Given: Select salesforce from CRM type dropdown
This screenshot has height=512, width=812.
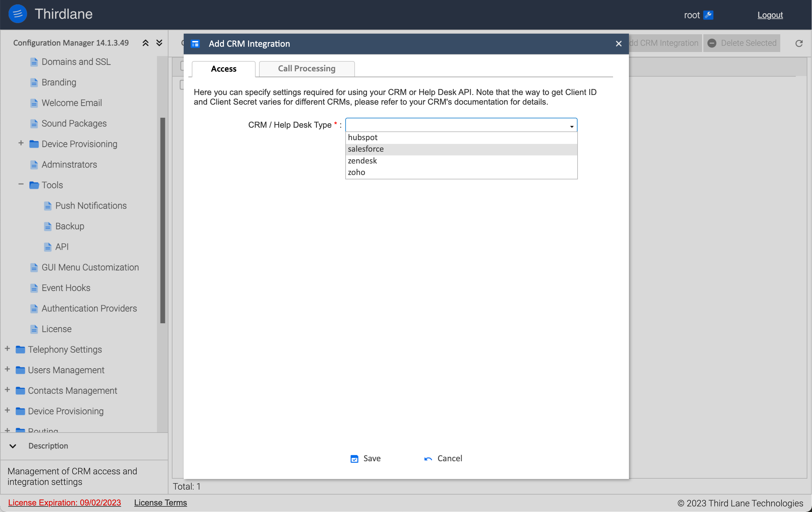Looking at the screenshot, I should pos(461,149).
